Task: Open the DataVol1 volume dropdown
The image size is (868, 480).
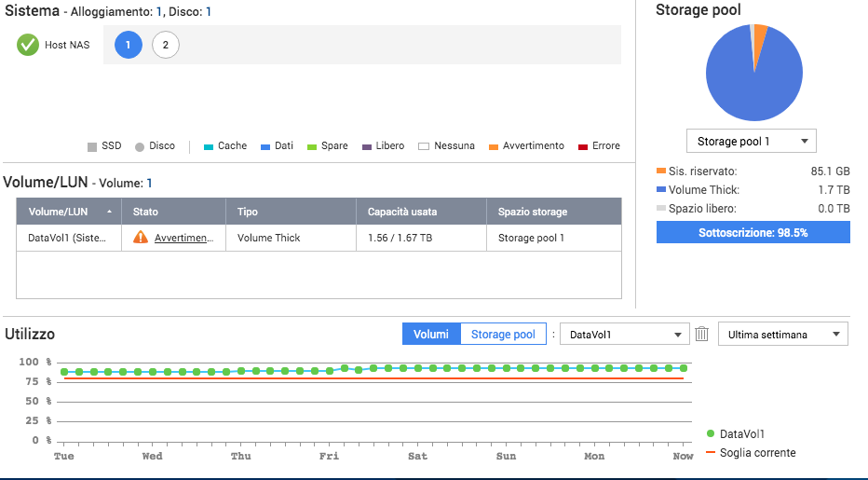Action: pyautogui.click(x=624, y=335)
